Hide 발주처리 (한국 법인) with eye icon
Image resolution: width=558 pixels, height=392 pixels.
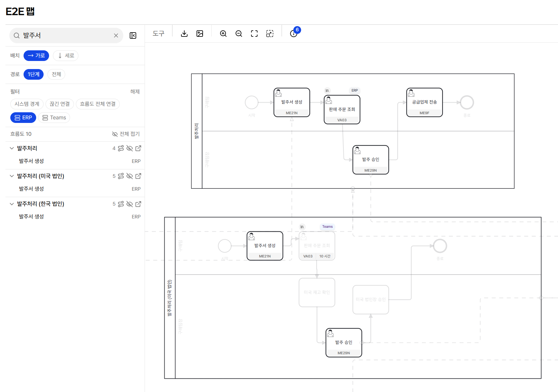130,204
